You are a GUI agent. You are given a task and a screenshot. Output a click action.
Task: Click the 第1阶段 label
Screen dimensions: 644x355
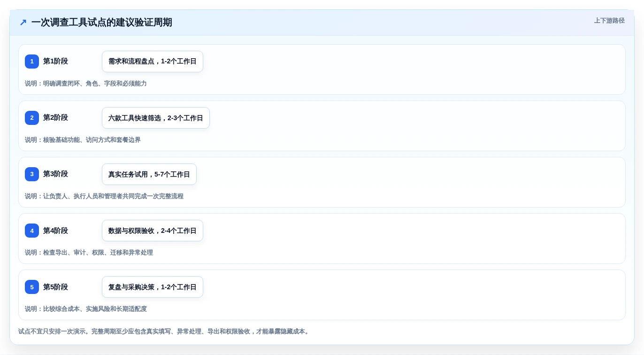55,62
